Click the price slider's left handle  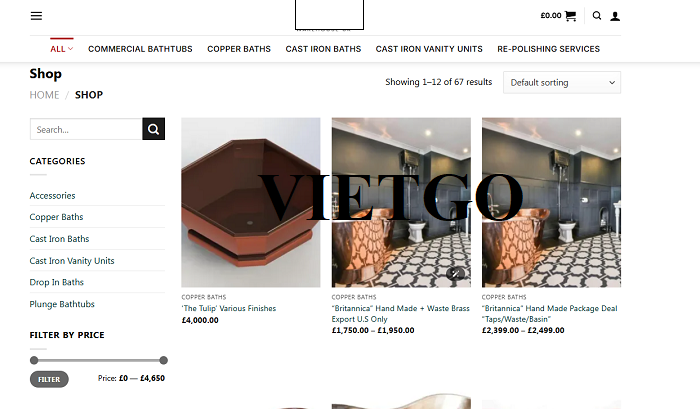point(34,360)
